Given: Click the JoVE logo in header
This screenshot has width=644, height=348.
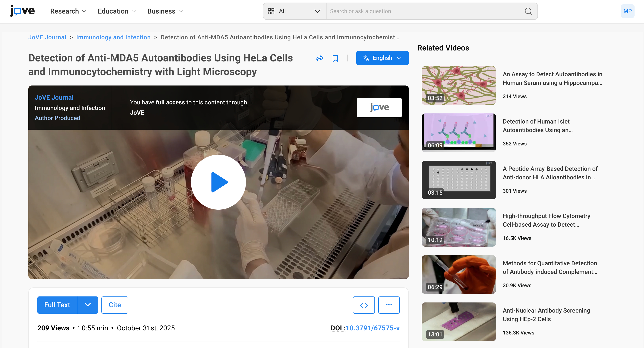Looking at the screenshot, I should click(23, 11).
